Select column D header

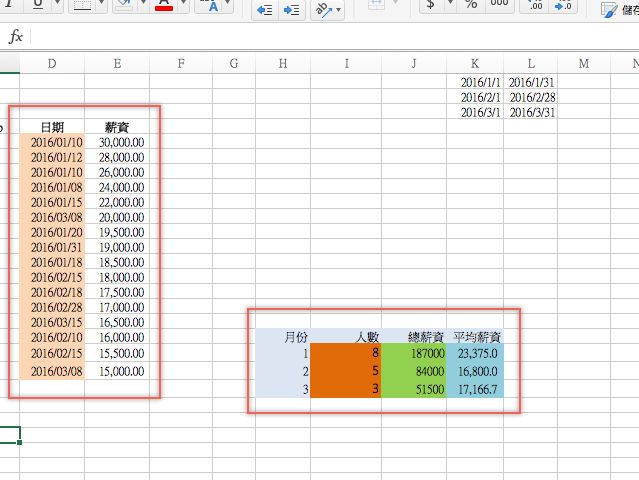click(x=52, y=64)
